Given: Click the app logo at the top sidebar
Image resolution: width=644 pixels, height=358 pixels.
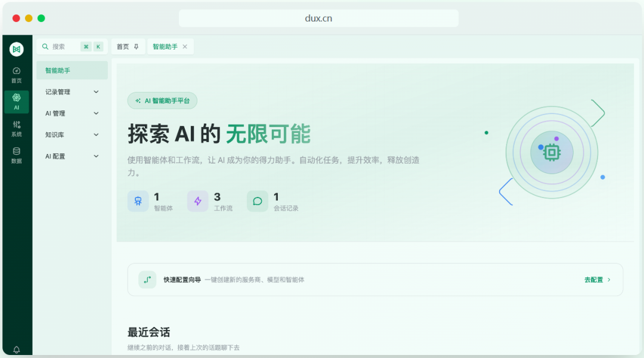Looking at the screenshot, I should pyautogui.click(x=16, y=49).
